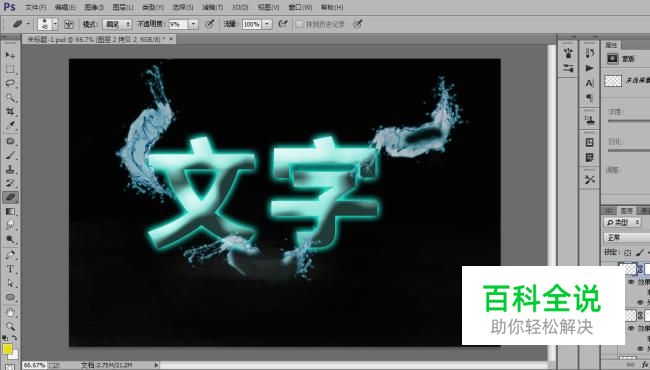Select the Blur tool
Image resolution: width=650 pixels, height=370 pixels.
click(10, 225)
